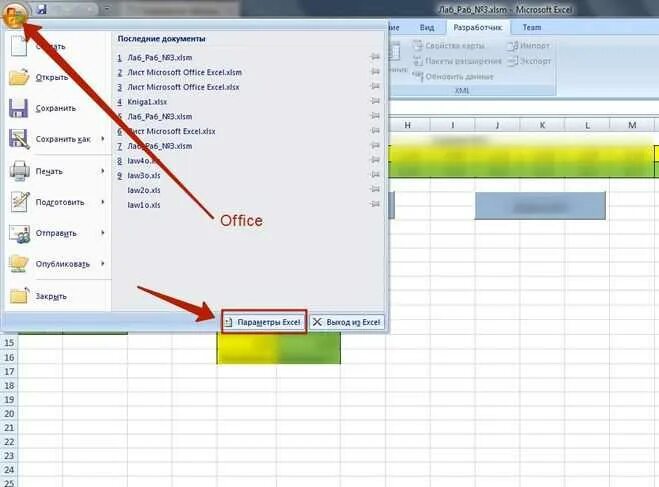659x487 pixels.
Task: Click Импорт in XML group
Action: (x=529, y=45)
